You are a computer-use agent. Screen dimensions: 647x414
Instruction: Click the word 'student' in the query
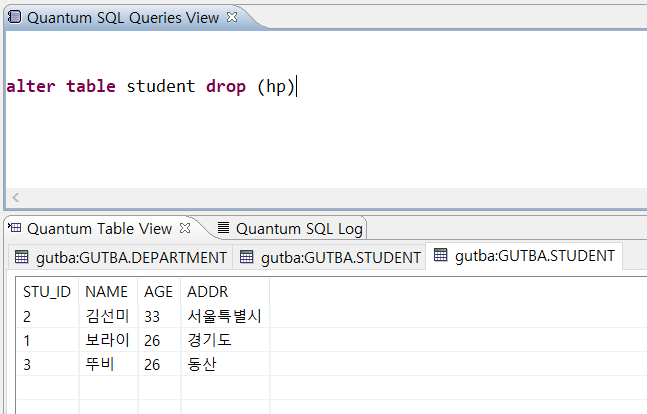pyautogui.click(x=161, y=86)
